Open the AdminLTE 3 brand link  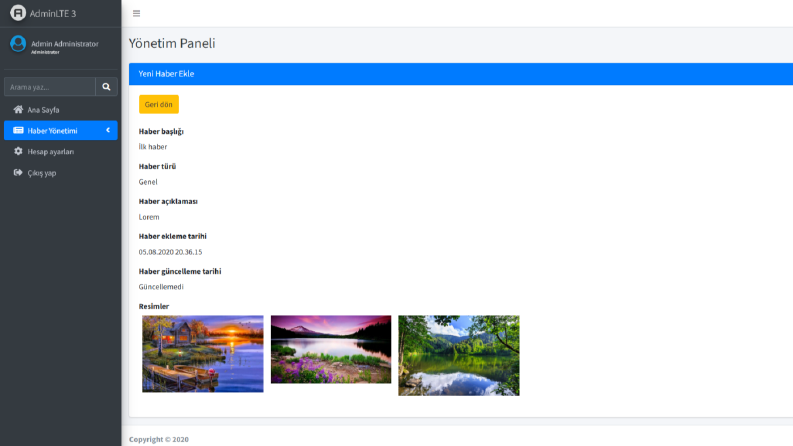[53, 14]
